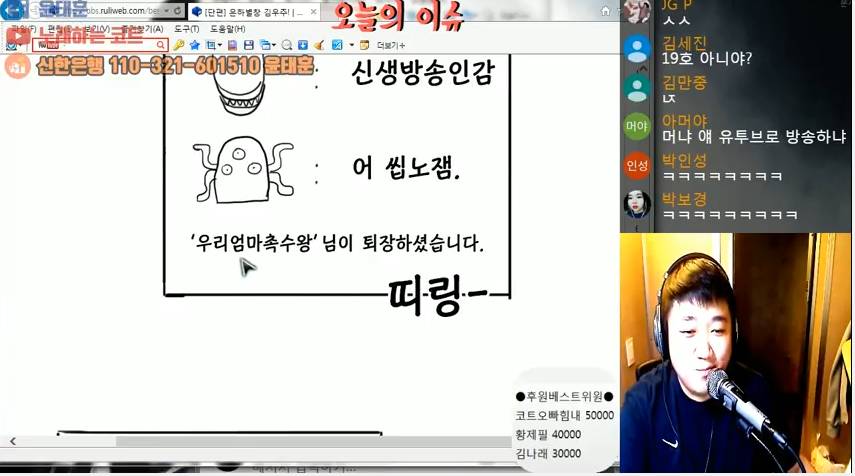Click the horizontal scrollbar left arrow

pos(13,441)
